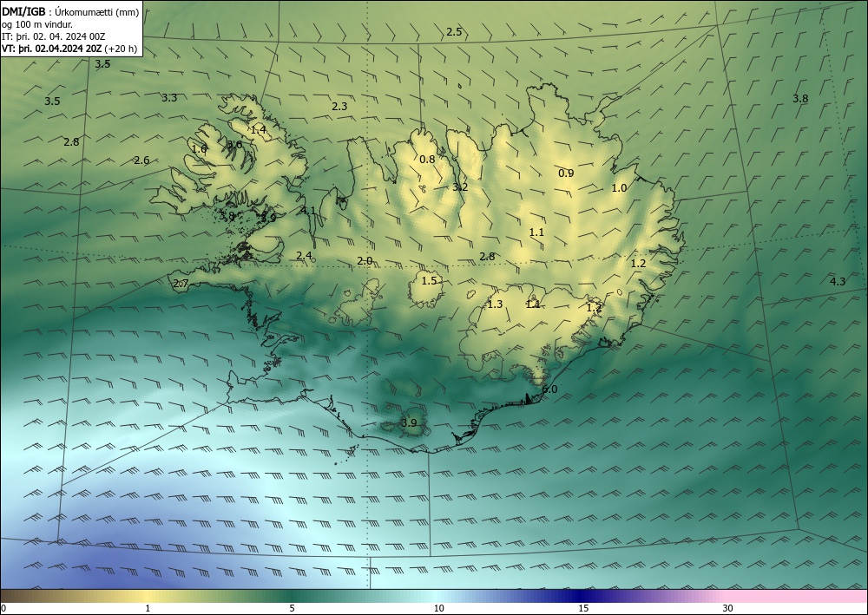Select the 4.3 value label
The image size is (868, 615).
[838, 282]
